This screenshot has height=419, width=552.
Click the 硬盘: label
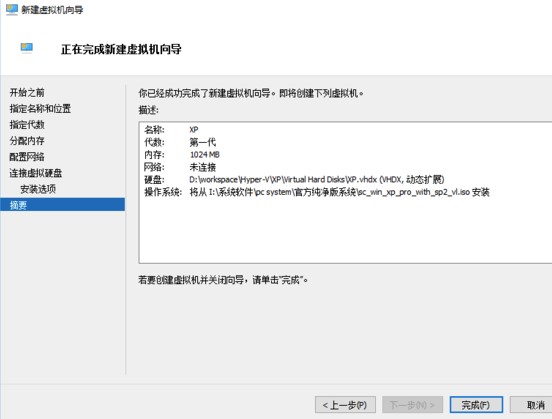(x=154, y=180)
